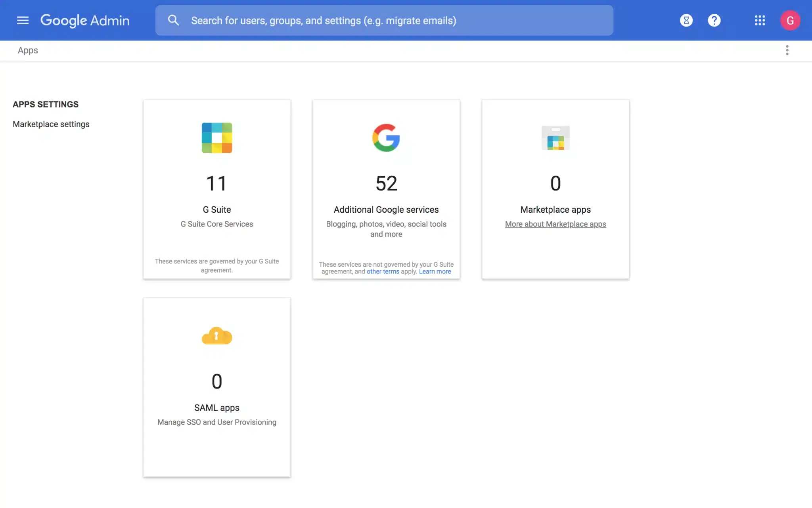Open the Additional Google services title
Screen dimensions: 812x508
pyautogui.click(x=386, y=210)
